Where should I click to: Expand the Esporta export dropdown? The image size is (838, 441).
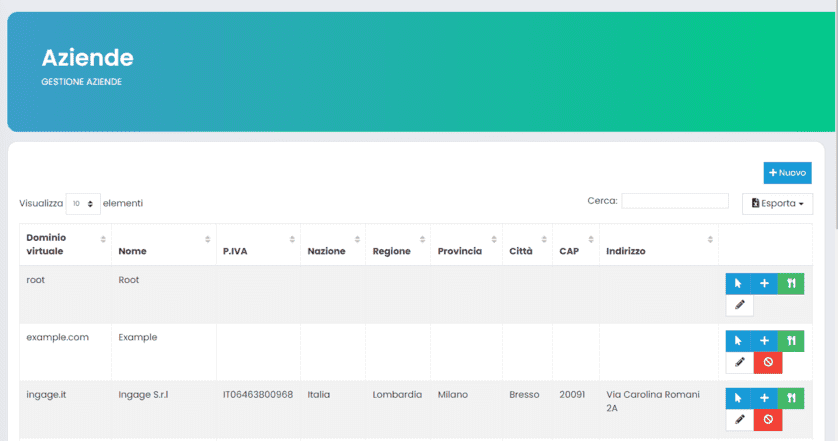click(777, 203)
